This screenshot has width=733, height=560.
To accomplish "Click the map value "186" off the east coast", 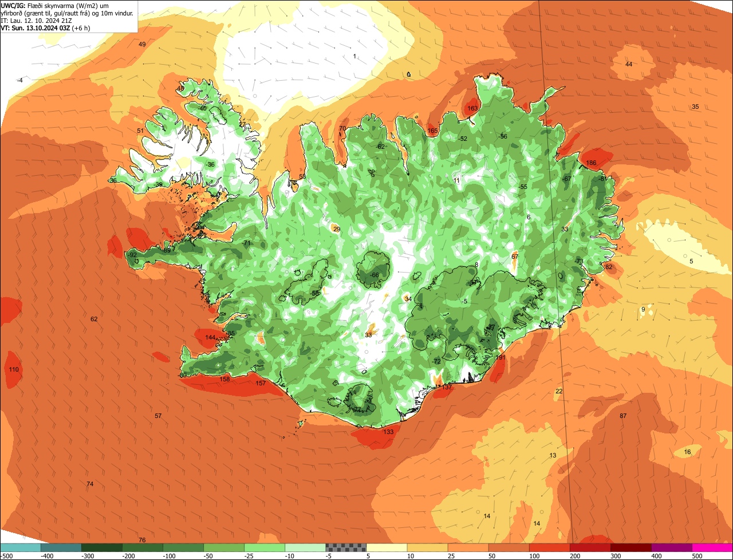I will tap(591, 163).
